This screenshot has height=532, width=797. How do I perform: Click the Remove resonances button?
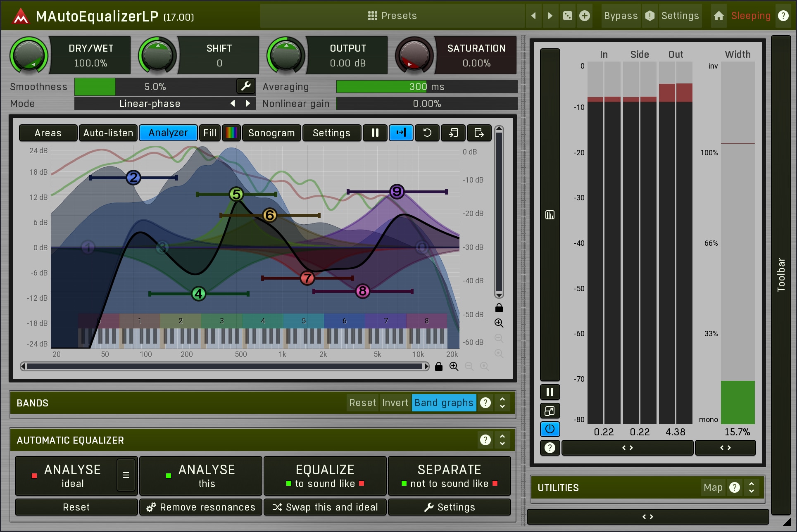(x=201, y=507)
